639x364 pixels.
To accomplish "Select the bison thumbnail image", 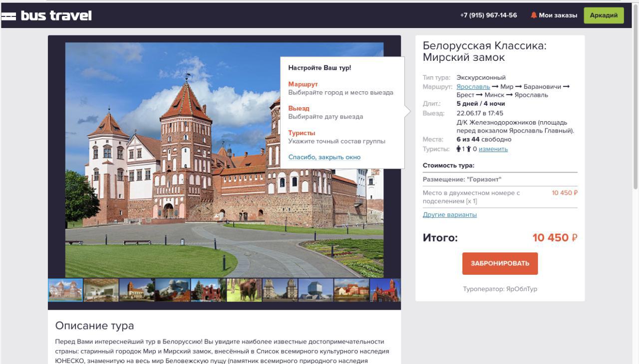I will click(244, 290).
